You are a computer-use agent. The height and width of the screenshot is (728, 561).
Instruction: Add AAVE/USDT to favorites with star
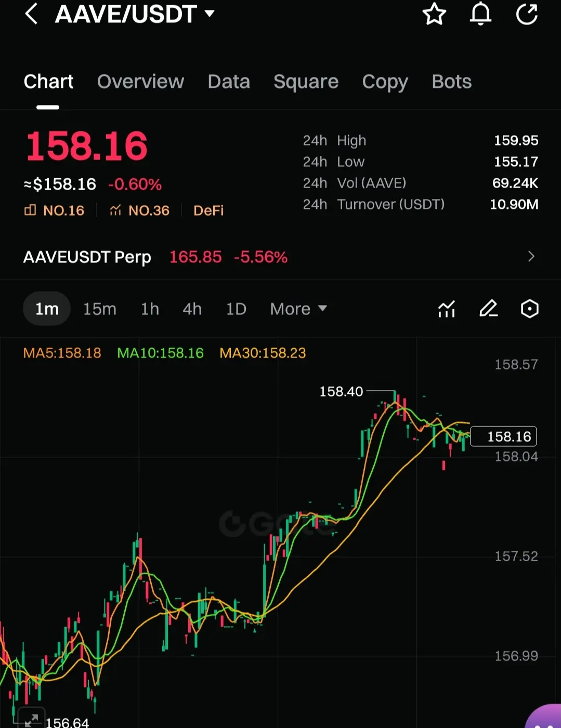434,14
